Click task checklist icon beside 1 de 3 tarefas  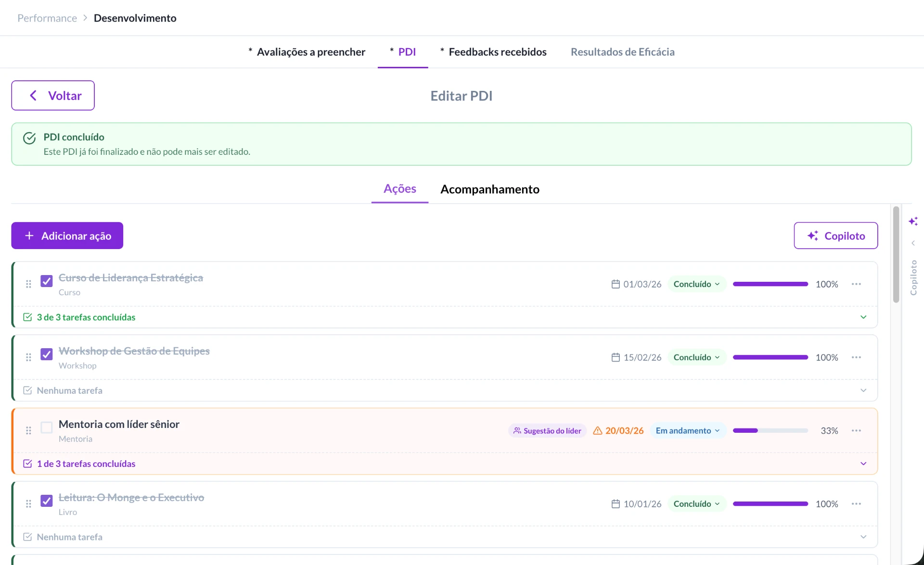tap(27, 464)
